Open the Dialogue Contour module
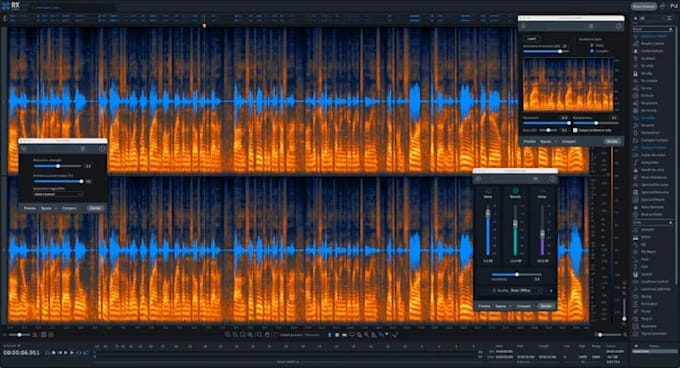680x368 pixels. pyautogui.click(x=652, y=140)
